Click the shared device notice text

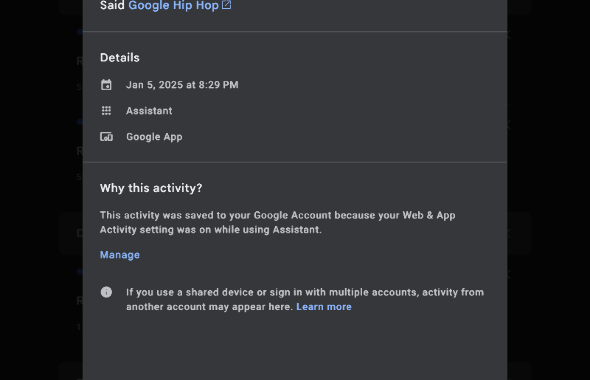305,299
